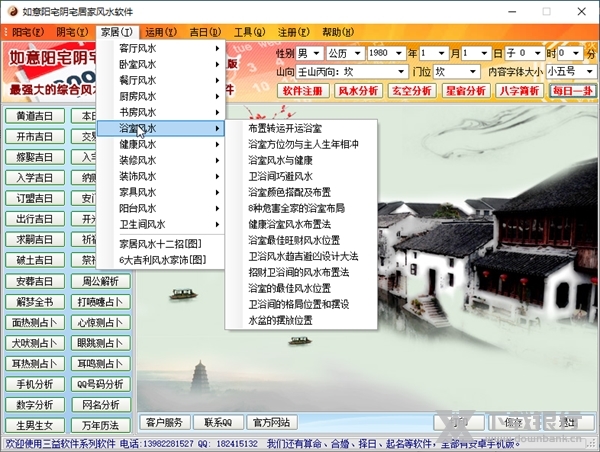Expand 装修风水 submenu
The image size is (600, 452).
pyautogui.click(x=161, y=160)
